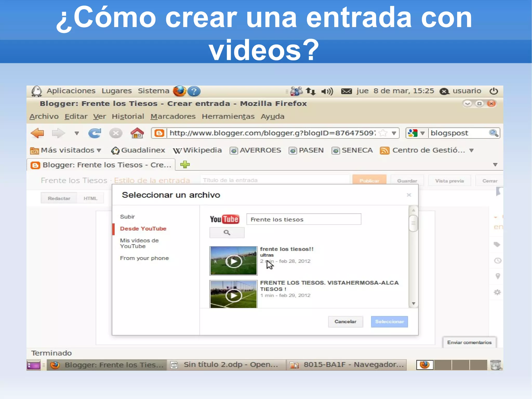Click the Vista previa button
Image resolution: width=532 pixels, height=399 pixels.
pos(449,180)
